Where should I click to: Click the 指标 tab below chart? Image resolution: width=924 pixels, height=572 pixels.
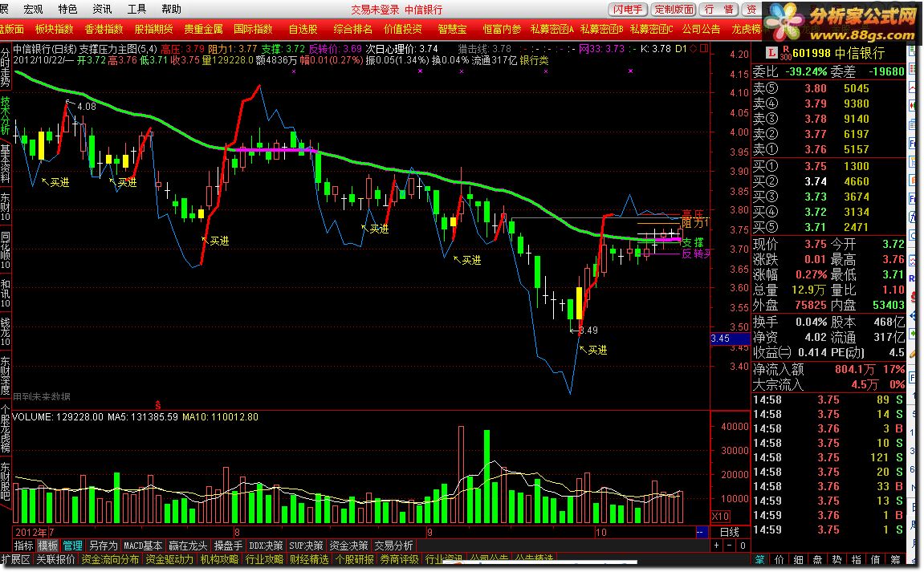23,546
